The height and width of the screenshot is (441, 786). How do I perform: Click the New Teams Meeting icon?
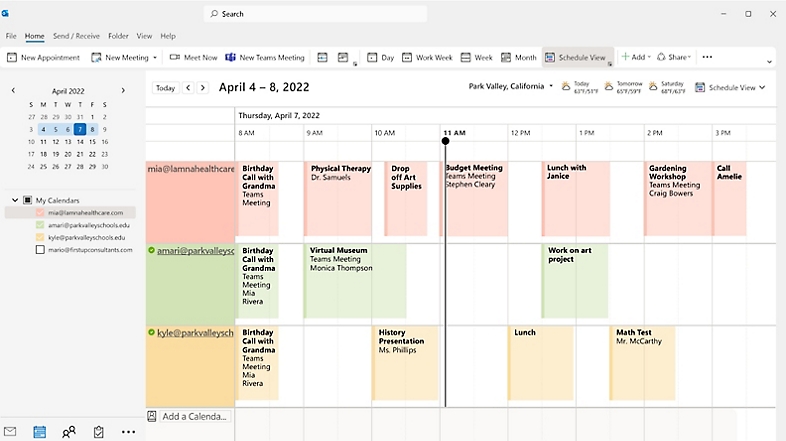[231, 58]
